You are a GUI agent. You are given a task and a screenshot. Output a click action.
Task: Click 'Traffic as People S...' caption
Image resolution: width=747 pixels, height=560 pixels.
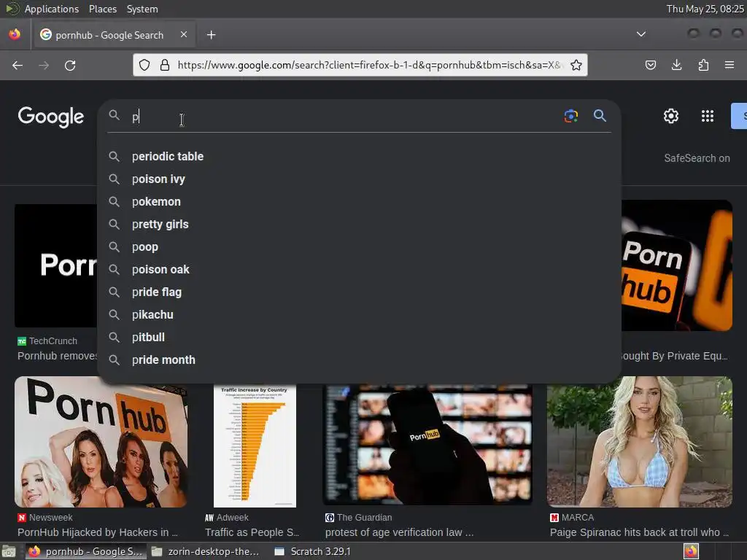(x=252, y=532)
